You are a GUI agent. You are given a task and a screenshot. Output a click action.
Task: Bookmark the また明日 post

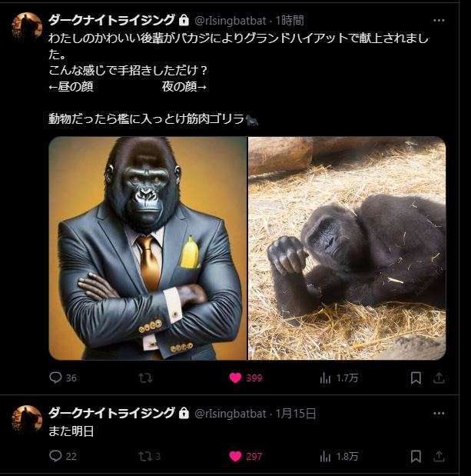[x=416, y=456]
